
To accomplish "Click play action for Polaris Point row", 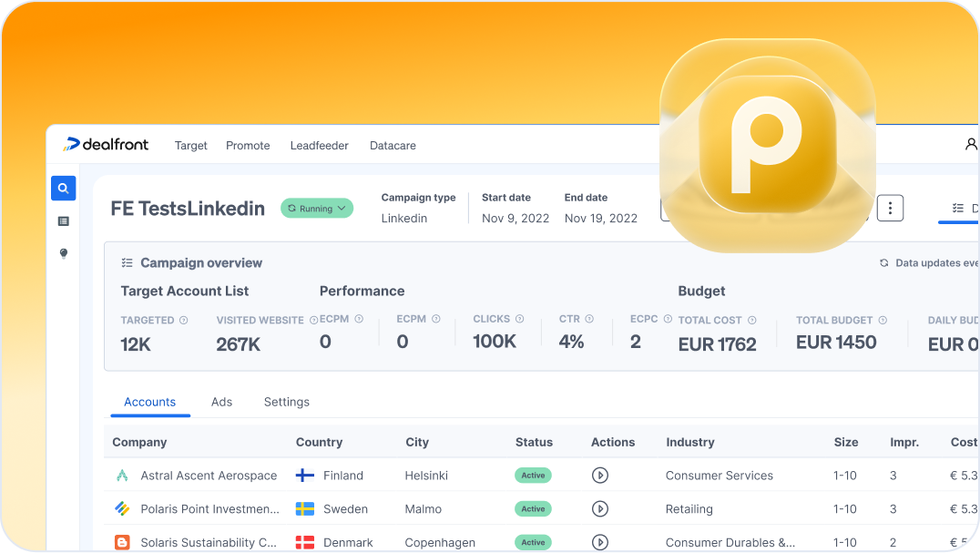I will 600,508.
